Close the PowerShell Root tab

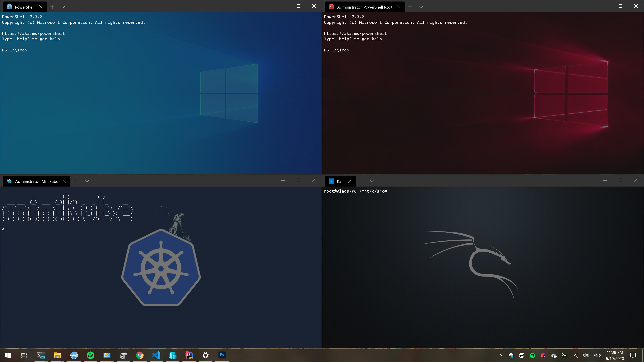(398, 7)
